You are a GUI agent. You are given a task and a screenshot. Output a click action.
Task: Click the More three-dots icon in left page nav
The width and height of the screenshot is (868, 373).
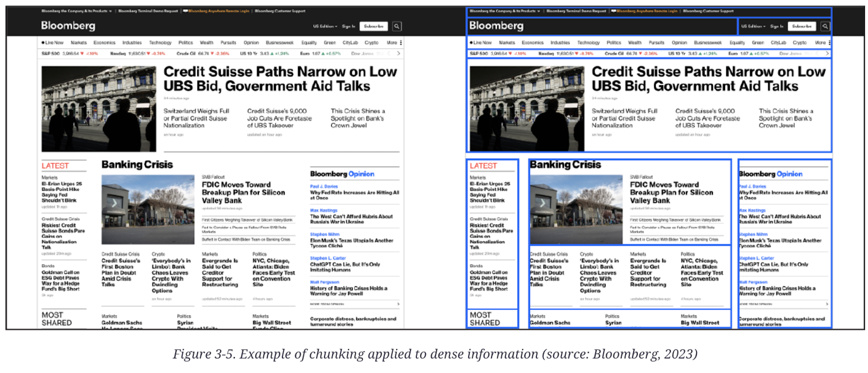click(400, 43)
